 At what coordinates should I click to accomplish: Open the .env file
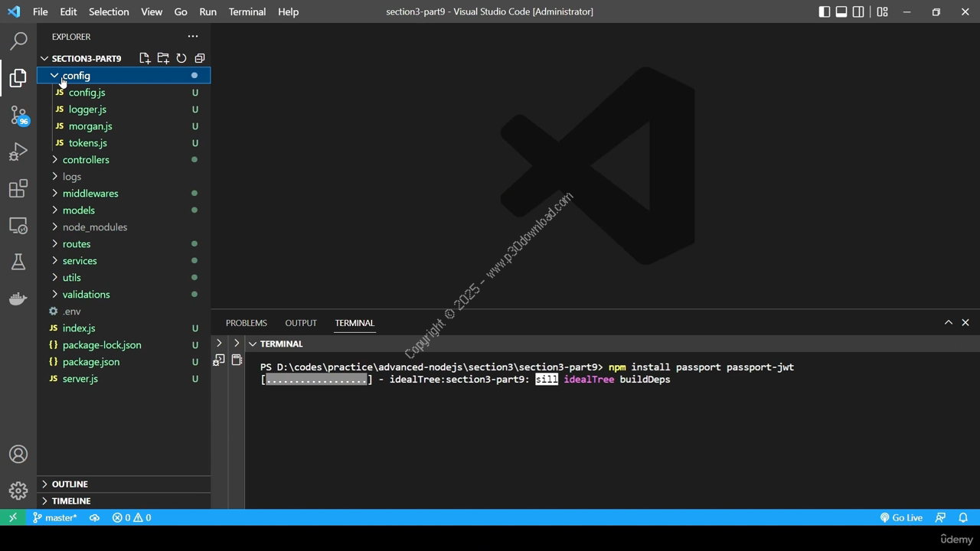point(123,311)
